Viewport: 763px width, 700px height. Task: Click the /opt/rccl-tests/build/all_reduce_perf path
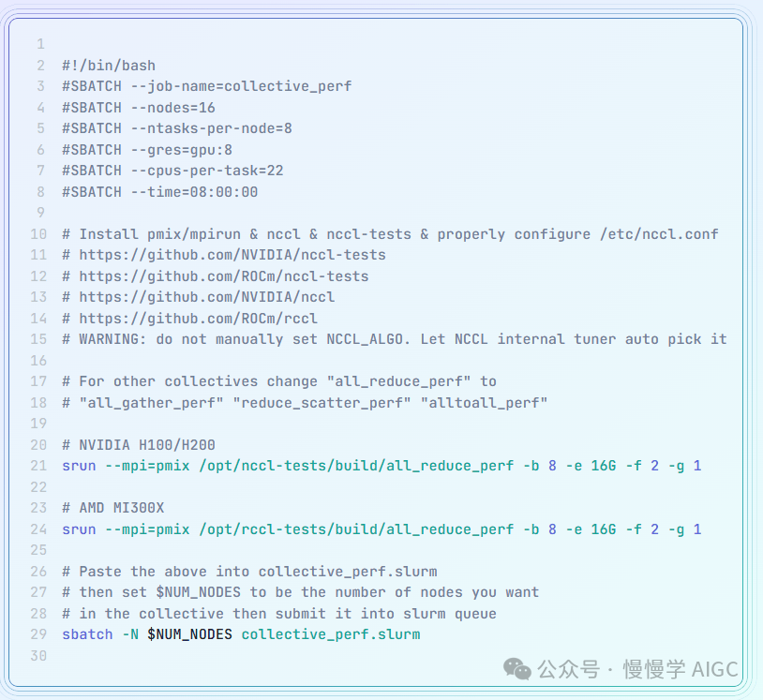(356, 529)
